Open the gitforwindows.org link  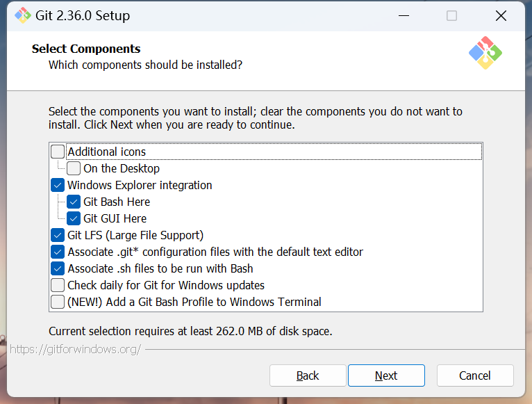coord(75,349)
